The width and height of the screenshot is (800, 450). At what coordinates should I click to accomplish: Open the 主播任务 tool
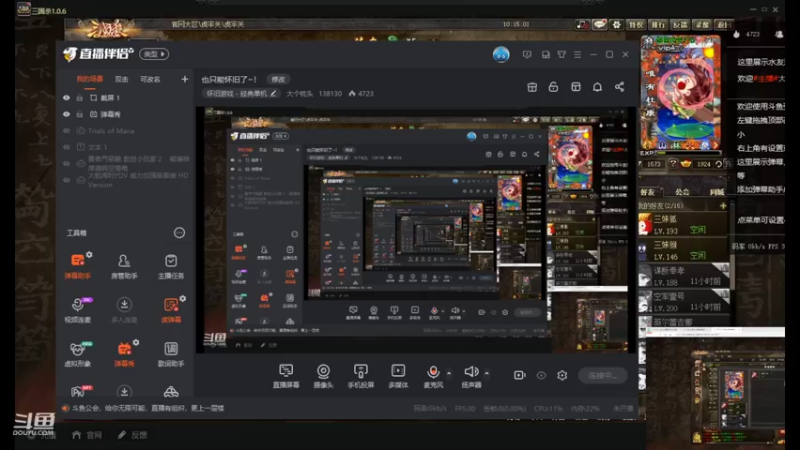tap(171, 265)
